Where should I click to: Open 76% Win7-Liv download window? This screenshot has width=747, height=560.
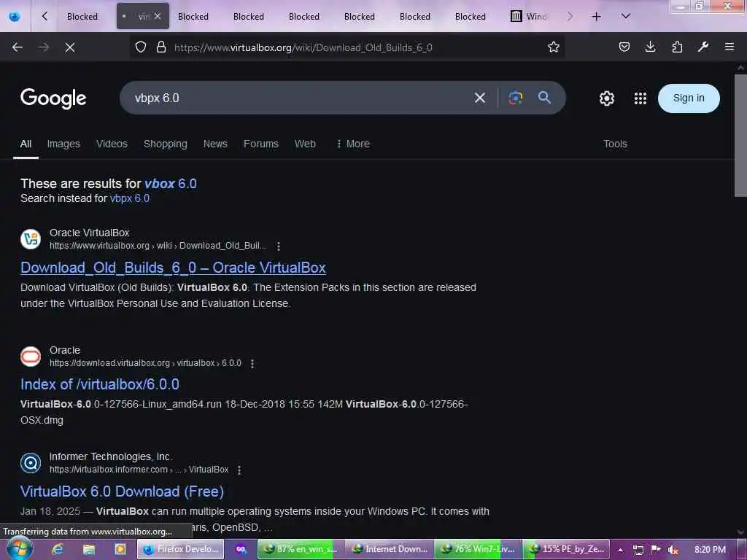tap(478, 549)
